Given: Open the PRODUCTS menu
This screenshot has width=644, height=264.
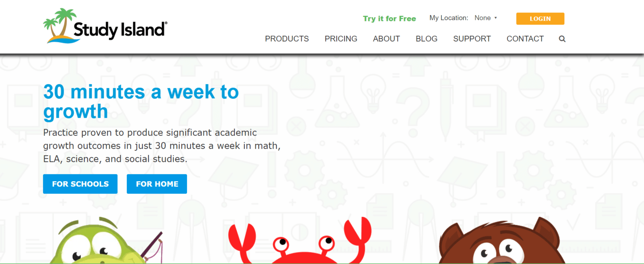Looking at the screenshot, I should 287,39.
